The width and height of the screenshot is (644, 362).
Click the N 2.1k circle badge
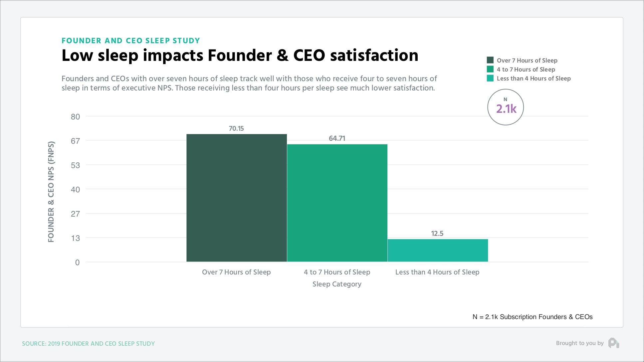(x=506, y=107)
